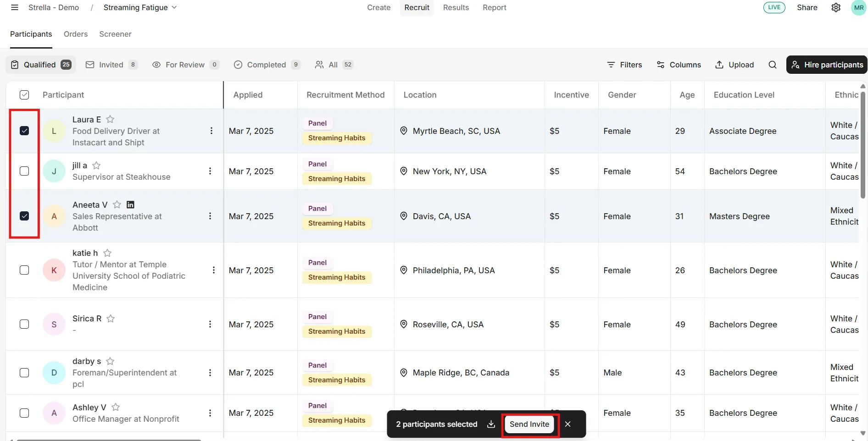
Task: Open the Columns chooser
Action: point(679,65)
